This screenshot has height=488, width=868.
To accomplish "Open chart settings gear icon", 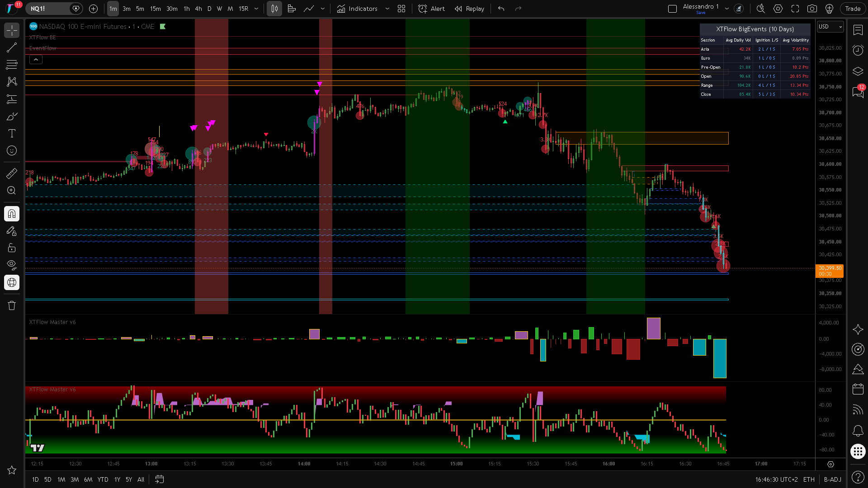I will coord(778,9).
